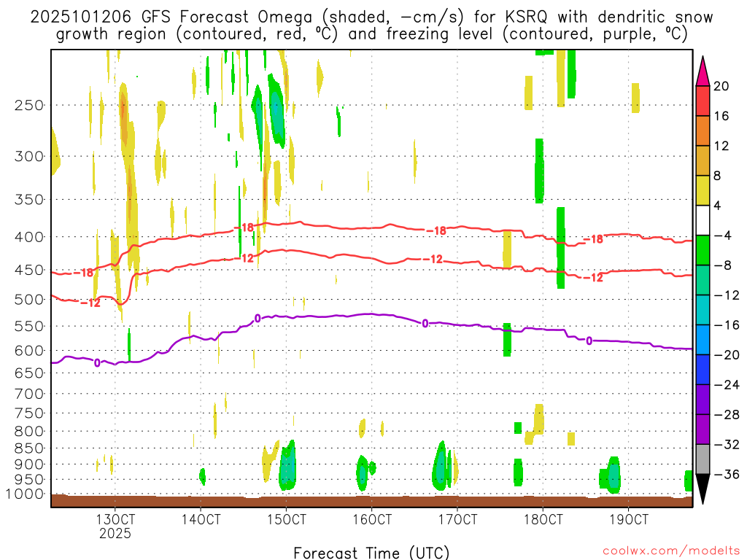Click the 900 pressure level label
This screenshot has width=747, height=560.
[x=29, y=464]
